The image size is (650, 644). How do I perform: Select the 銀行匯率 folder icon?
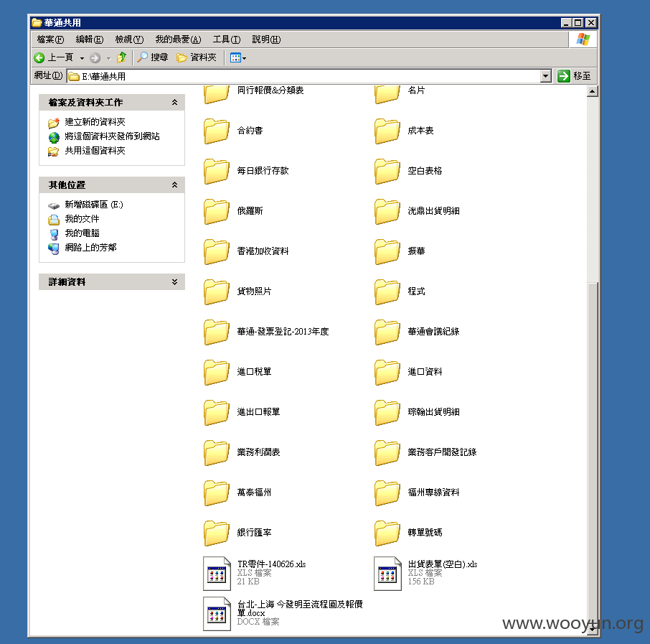[217, 533]
